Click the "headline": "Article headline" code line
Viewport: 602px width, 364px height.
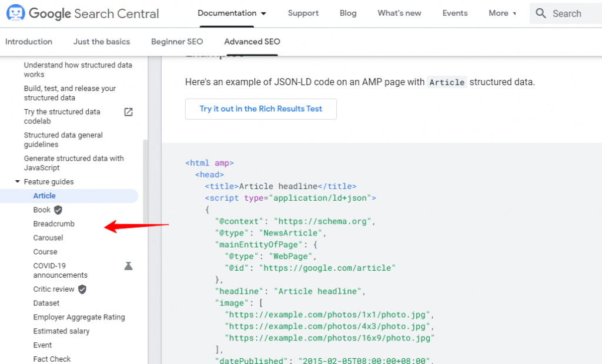click(x=290, y=291)
